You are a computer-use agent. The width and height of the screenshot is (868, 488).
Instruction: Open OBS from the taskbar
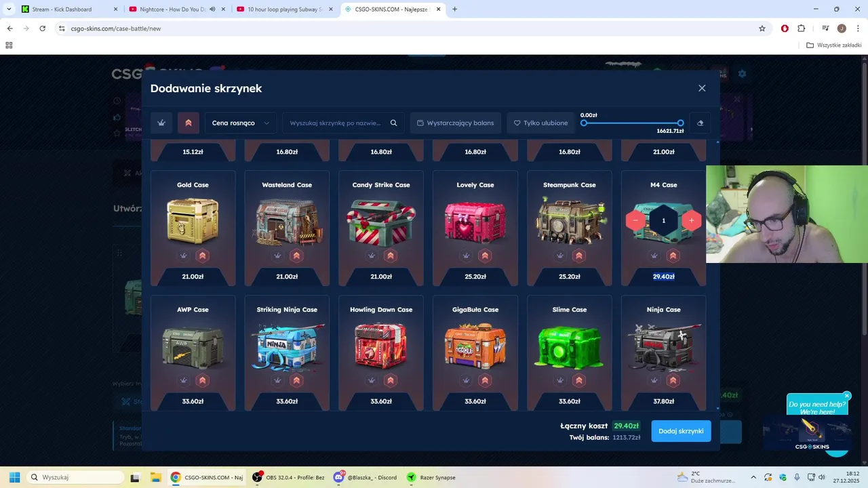[x=288, y=477]
